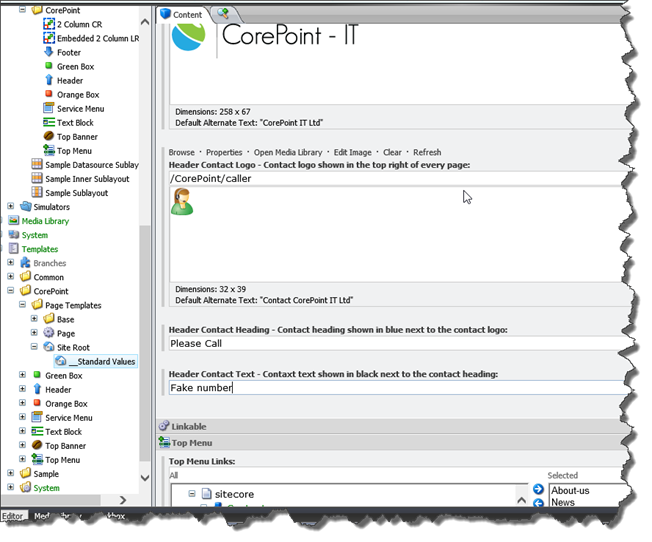The height and width of the screenshot is (542, 652).
Task: Switch to the Content tab
Action: pyautogui.click(x=182, y=15)
